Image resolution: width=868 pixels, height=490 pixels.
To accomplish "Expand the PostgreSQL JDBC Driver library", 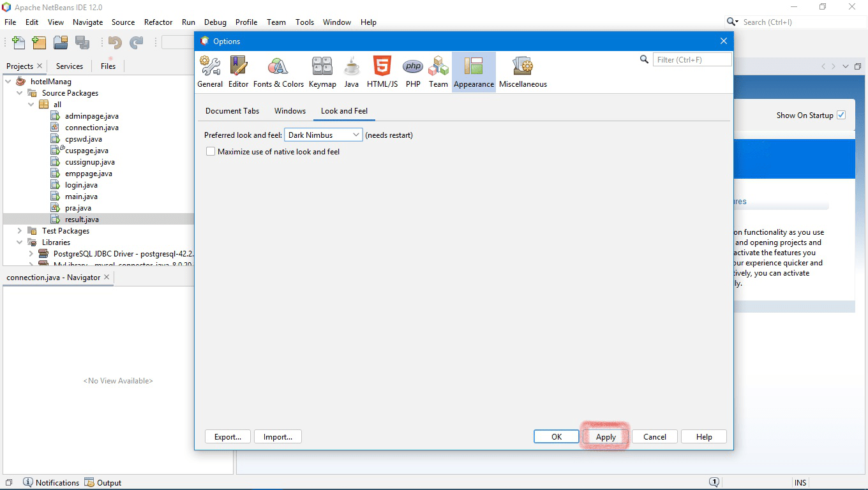I will click(30, 253).
